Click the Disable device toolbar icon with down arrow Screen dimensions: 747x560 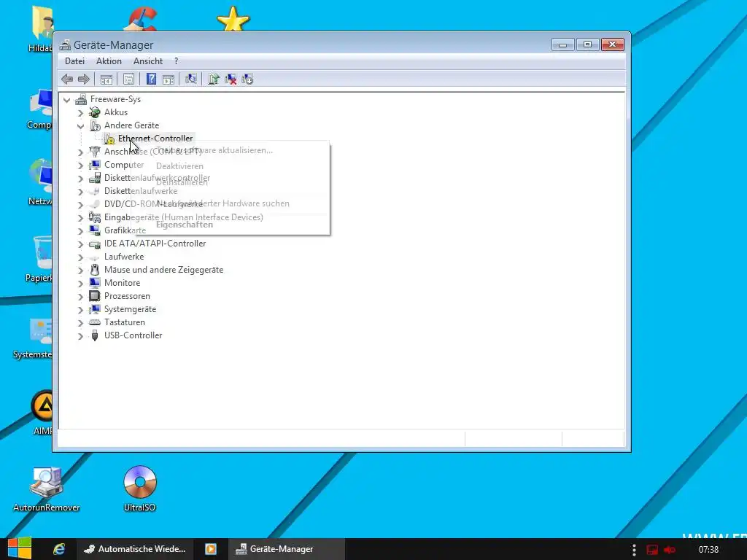click(247, 79)
